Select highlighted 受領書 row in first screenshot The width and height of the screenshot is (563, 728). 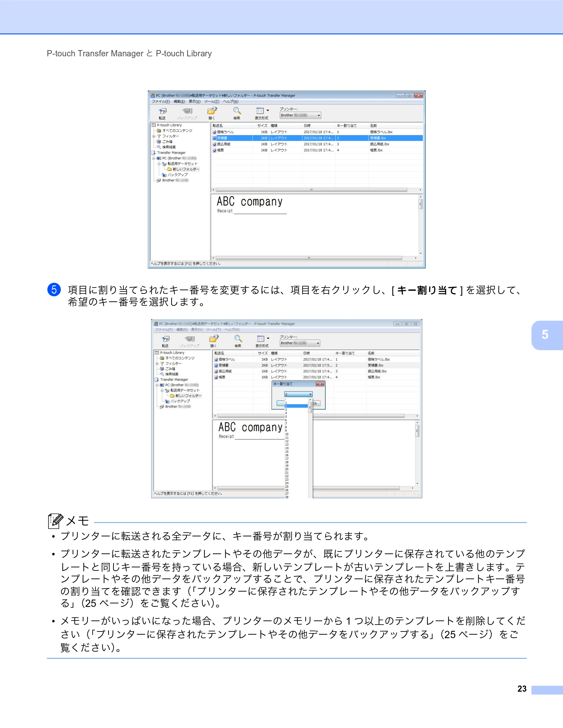coord(317,138)
